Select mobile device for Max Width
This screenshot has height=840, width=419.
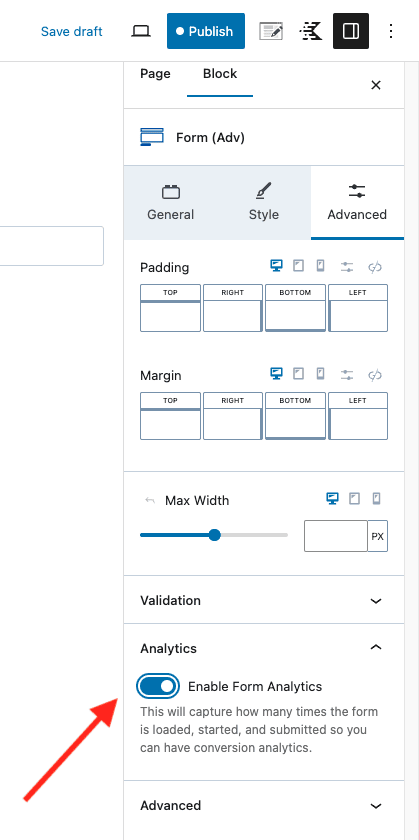[x=376, y=499]
